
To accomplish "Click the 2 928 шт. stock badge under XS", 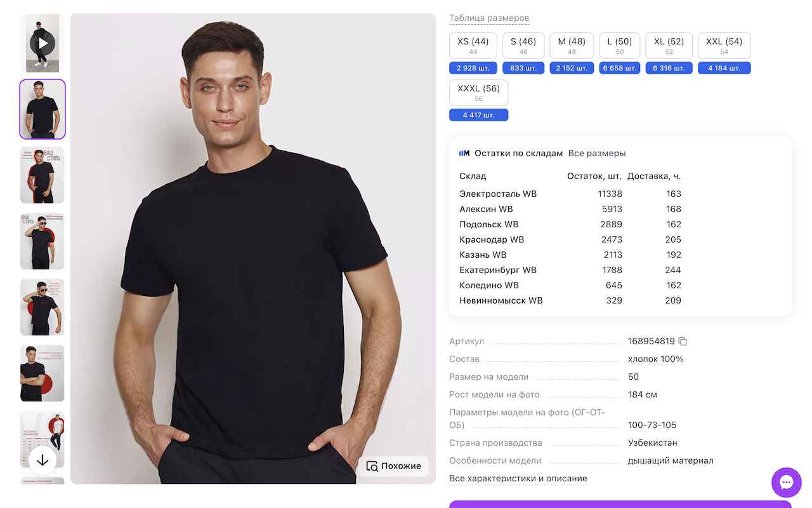I will click(x=473, y=68).
